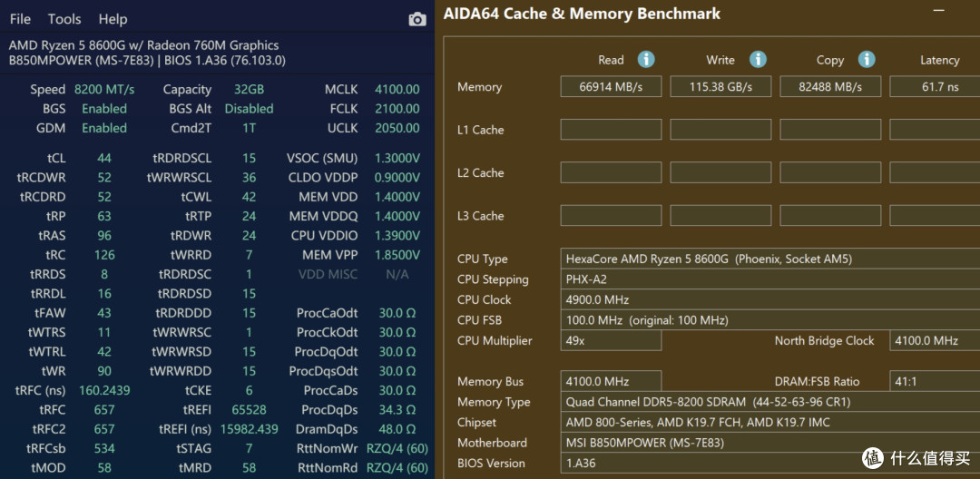Click the tWR value 90
This screenshot has height=479, width=980.
[x=104, y=371]
